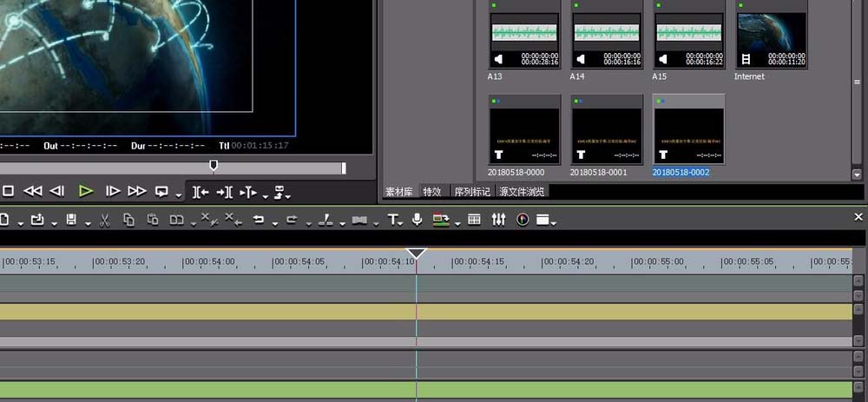Expand the Create Title dropdown arrow
This screenshot has width=868, height=402.
point(401,222)
